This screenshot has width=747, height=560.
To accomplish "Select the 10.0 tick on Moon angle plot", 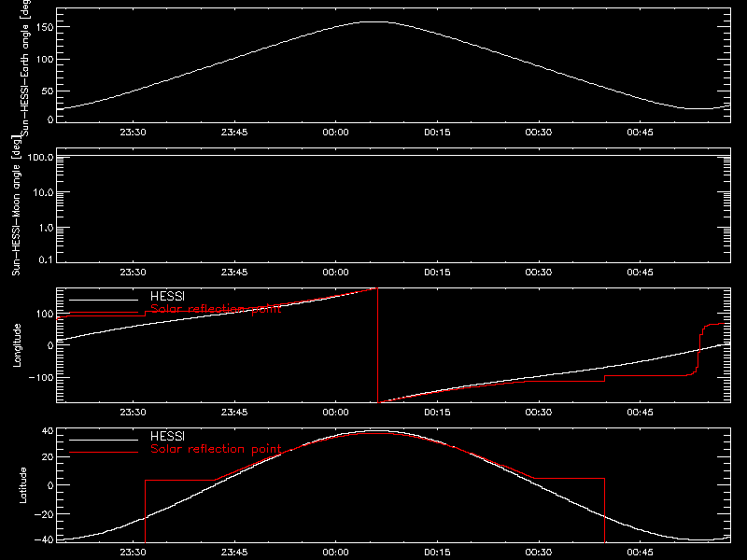I will point(43,192).
